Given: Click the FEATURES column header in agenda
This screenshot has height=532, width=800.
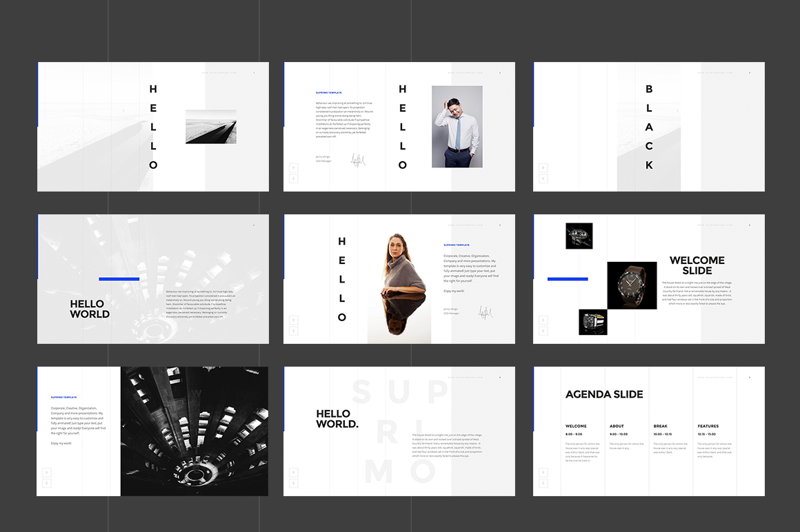Looking at the screenshot, I should click(708, 426).
